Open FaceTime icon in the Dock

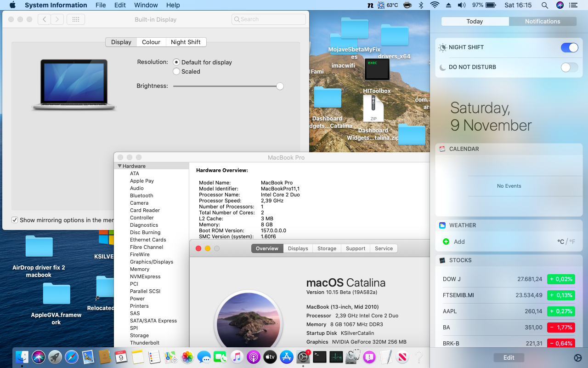click(220, 356)
